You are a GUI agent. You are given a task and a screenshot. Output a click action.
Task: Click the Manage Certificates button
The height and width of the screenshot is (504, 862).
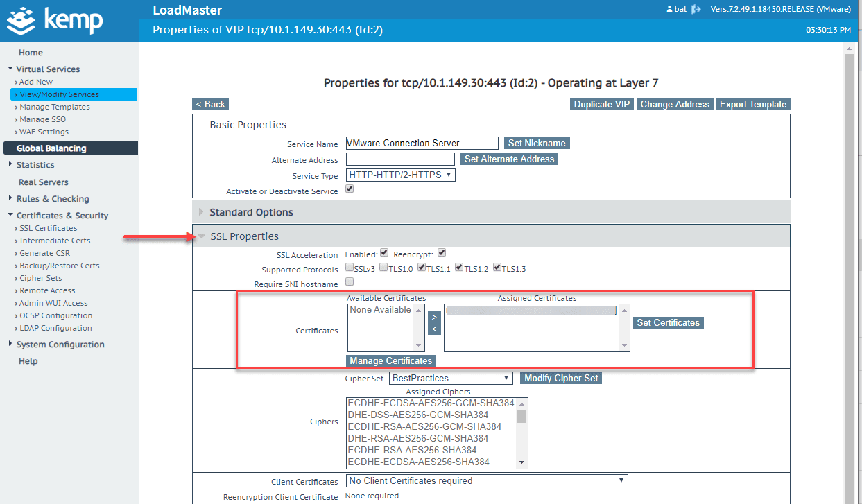[x=390, y=360]
